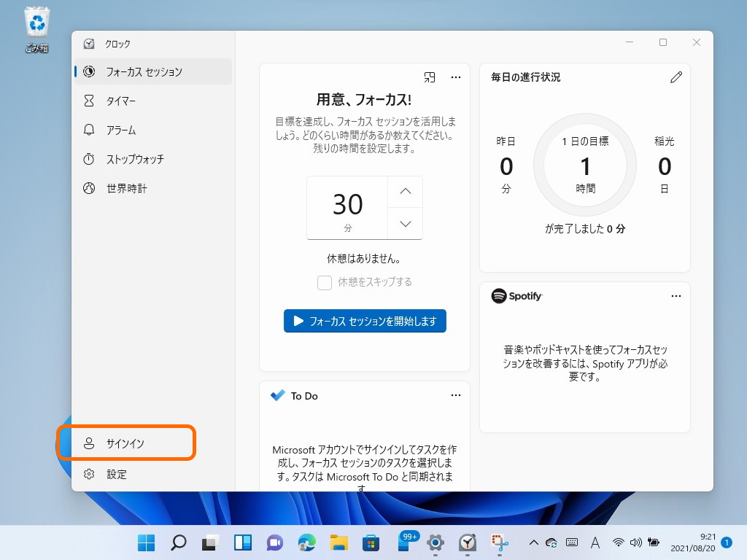747x560 pixels.
Task: Open the Spotify panel options menu
Action: point(676,295)
